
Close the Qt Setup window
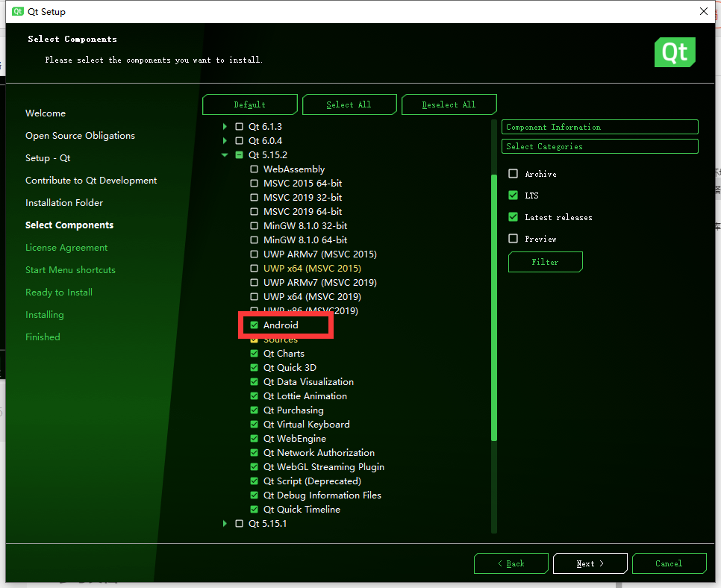tap(704, 11)
